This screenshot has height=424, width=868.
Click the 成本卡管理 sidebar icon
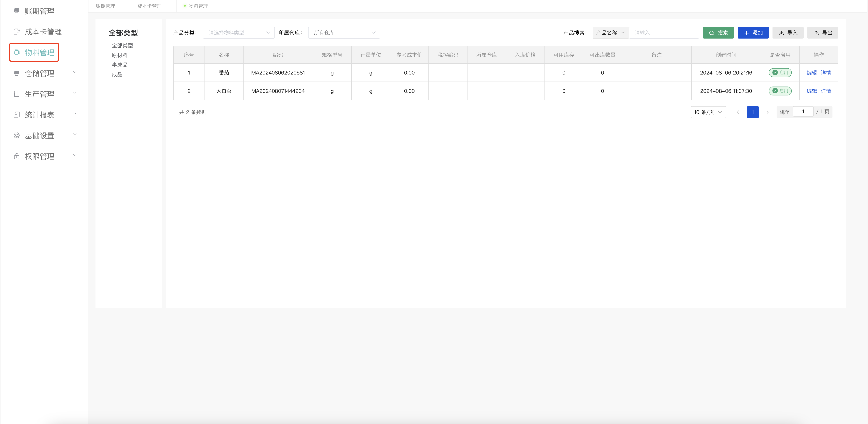click(x=16, y=32)
